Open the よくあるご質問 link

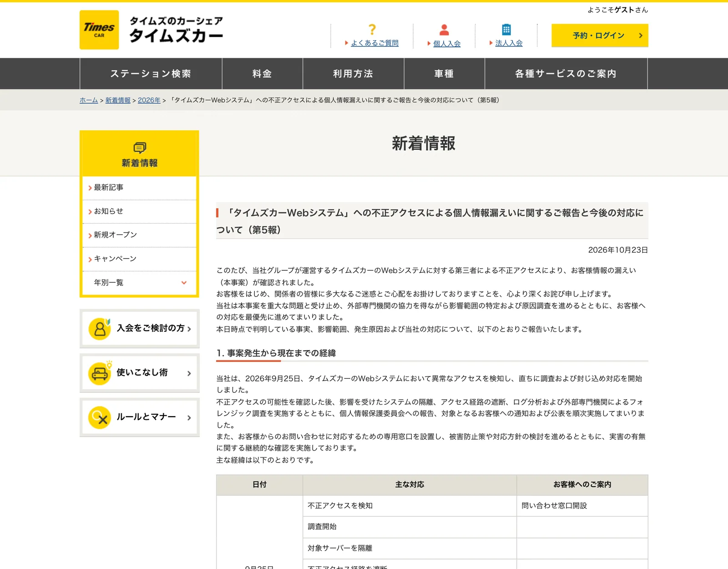coord(374,43)
